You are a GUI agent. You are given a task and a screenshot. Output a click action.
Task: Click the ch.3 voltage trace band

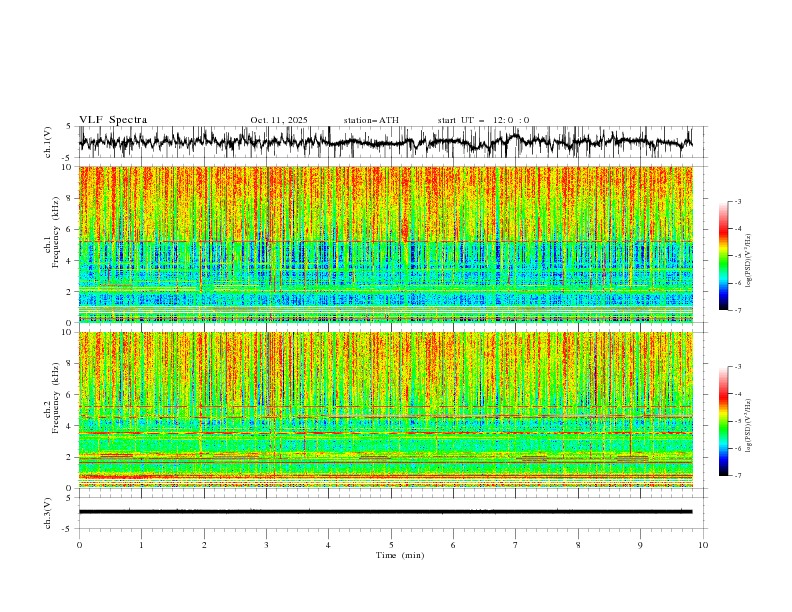click(385, 512)
